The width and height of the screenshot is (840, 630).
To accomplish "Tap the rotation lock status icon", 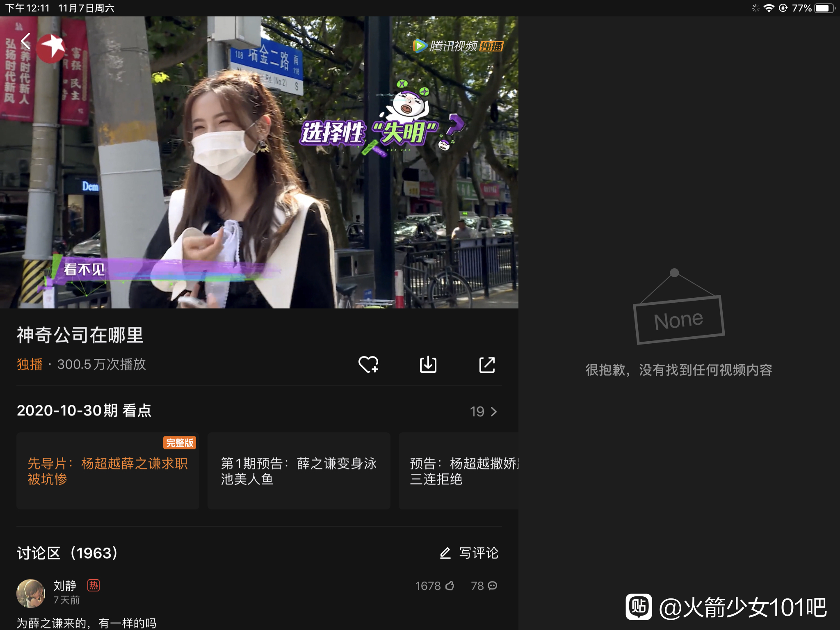I will click(x=783, y=8).
